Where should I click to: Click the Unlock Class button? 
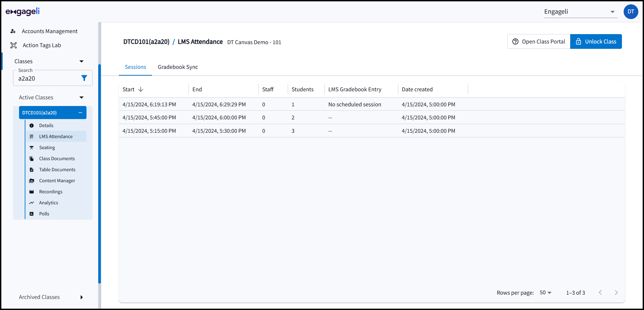596,41
